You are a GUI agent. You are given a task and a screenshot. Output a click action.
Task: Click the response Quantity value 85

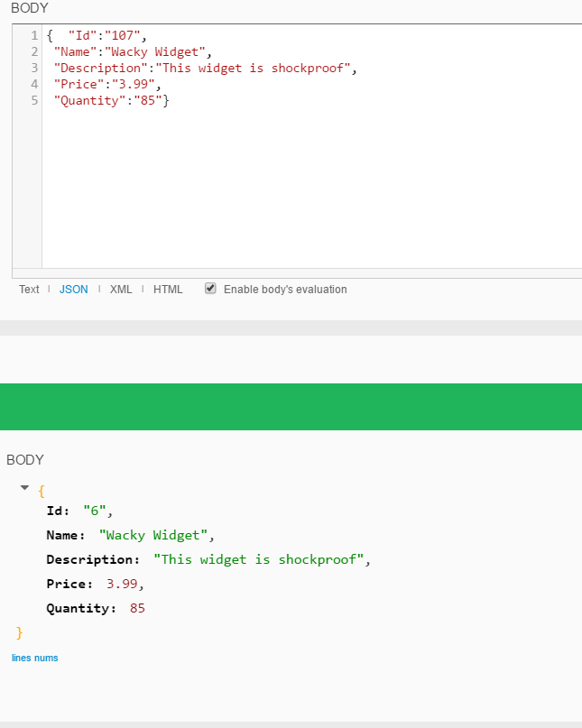[137, 608]
